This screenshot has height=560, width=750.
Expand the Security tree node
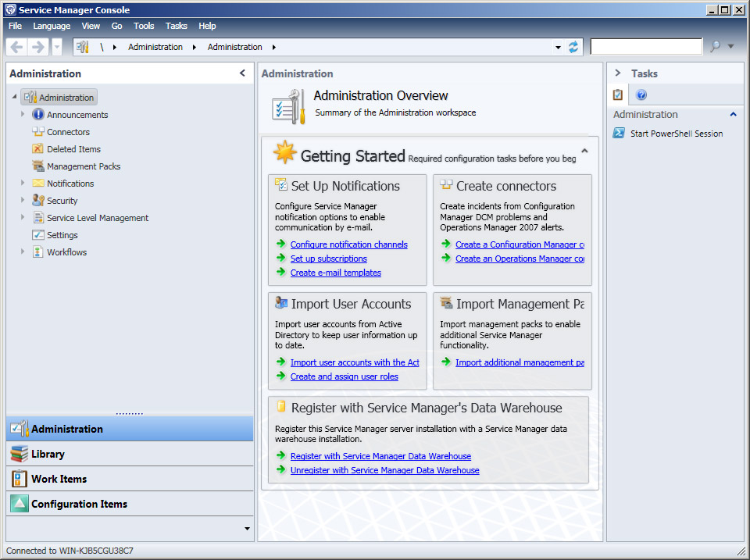[x=23, y=201]
